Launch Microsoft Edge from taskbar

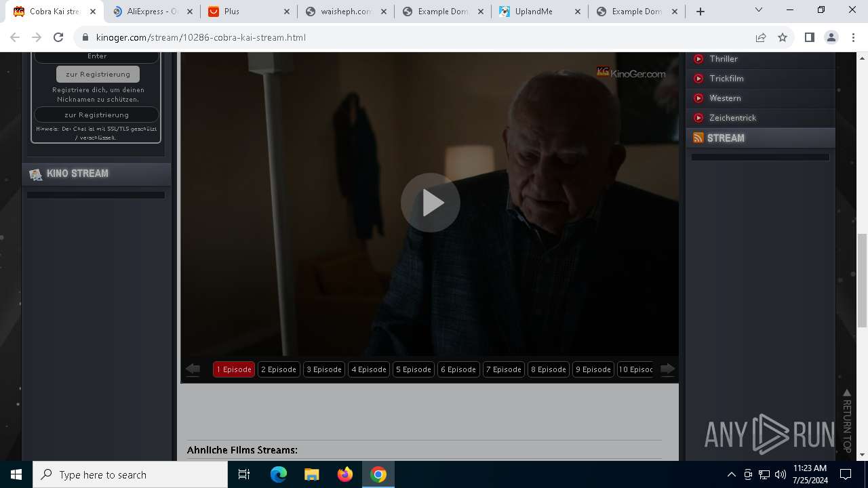pyautogui.click(x=279, y=474)
